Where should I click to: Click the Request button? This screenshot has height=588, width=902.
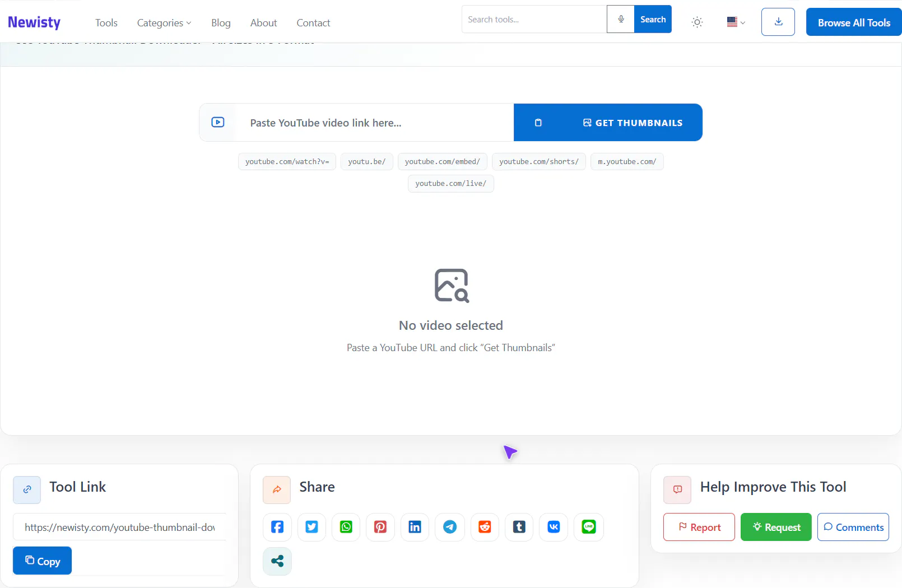[776, 527]
